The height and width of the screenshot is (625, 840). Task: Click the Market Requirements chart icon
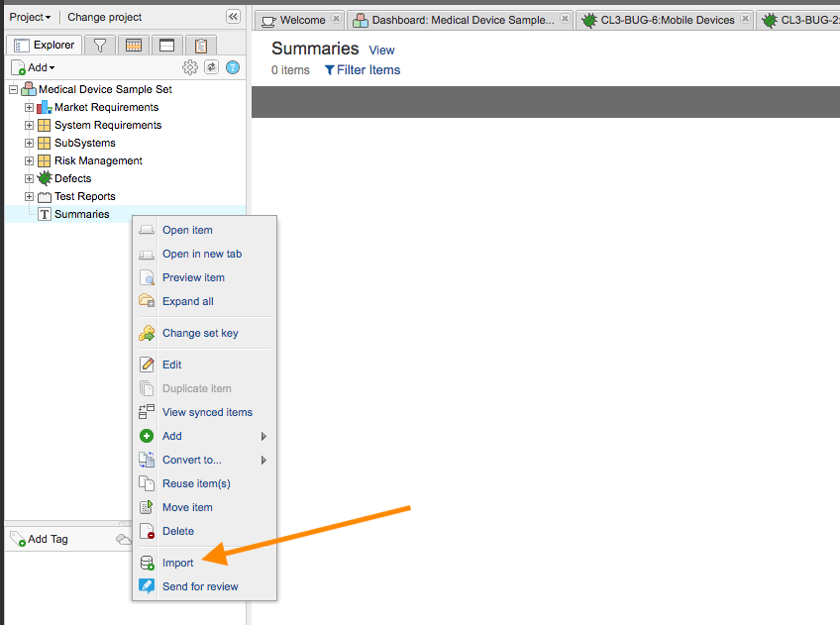tap(45, 107)
